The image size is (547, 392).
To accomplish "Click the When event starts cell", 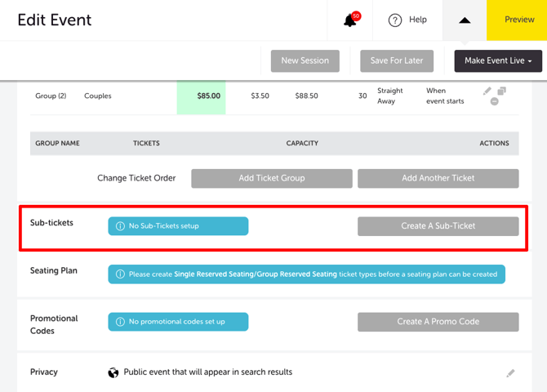I will click(x=445, y=96).
